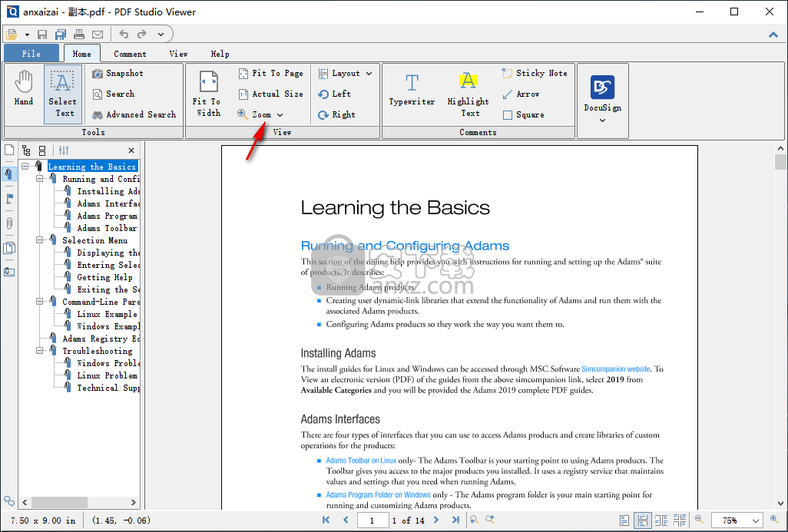Switch to Actual Size view
Viewport: 788px width, 532px height.
271,94
